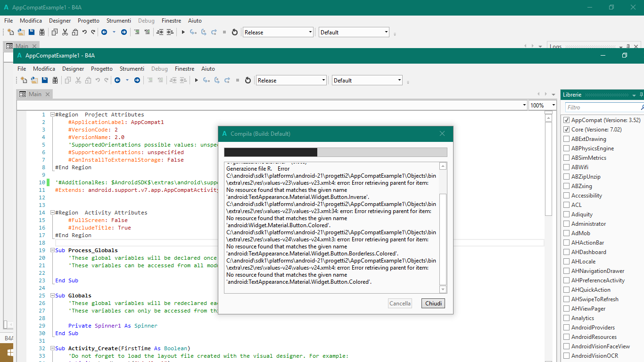This screenshot has width=644, height=362.
Task: Uncheck the AppCompat library checkbox
Action: pyautogui.click(x=567, y=120)
